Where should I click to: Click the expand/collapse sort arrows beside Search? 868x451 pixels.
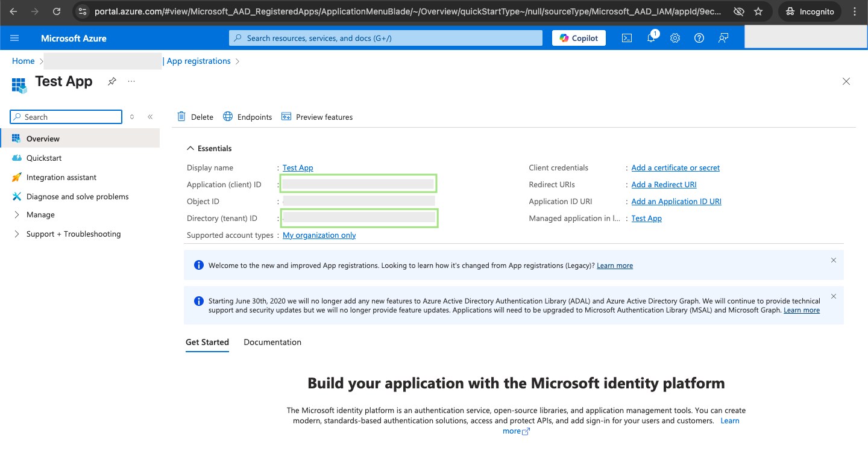(132, 117)
